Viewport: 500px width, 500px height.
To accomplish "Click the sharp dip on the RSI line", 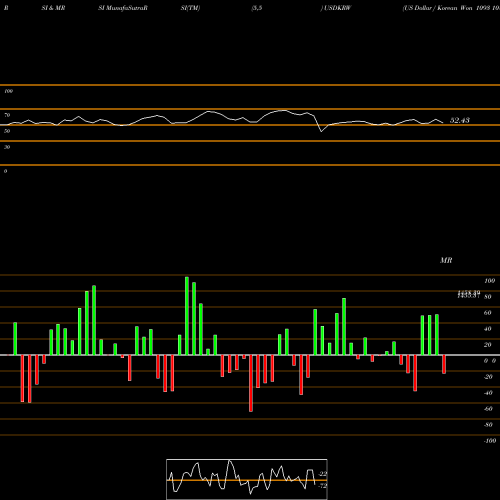I will 321,131.
